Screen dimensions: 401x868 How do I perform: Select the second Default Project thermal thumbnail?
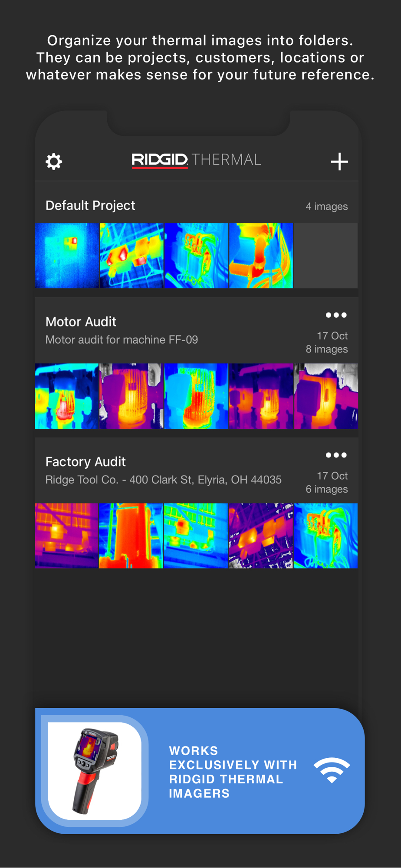pyautogui.click(x=131, y=256)
